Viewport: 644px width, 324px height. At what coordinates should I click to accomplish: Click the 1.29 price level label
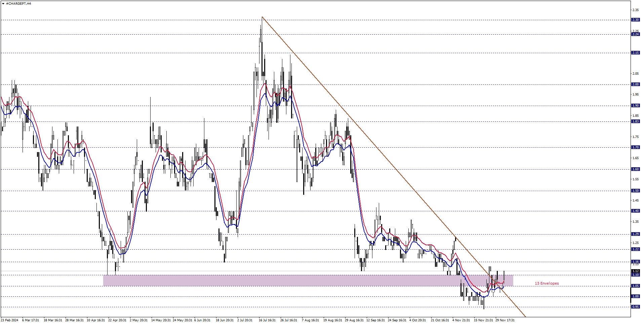tap(635, 234)
